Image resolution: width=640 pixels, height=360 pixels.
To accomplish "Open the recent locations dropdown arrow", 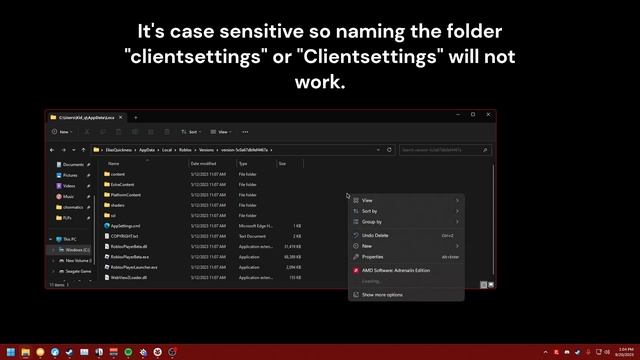I will click(73, 150).
